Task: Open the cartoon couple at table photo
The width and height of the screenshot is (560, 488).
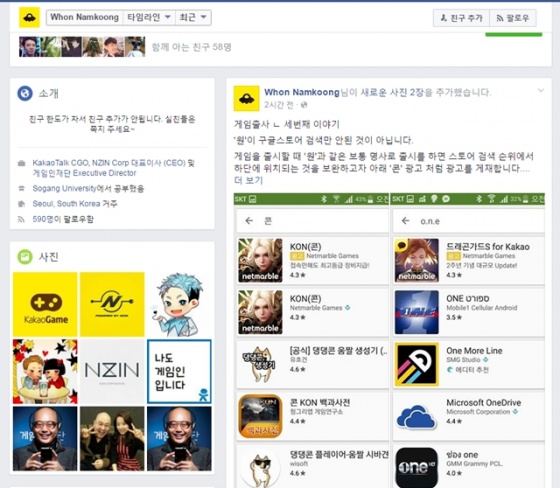Action: (x=45, y=372)
